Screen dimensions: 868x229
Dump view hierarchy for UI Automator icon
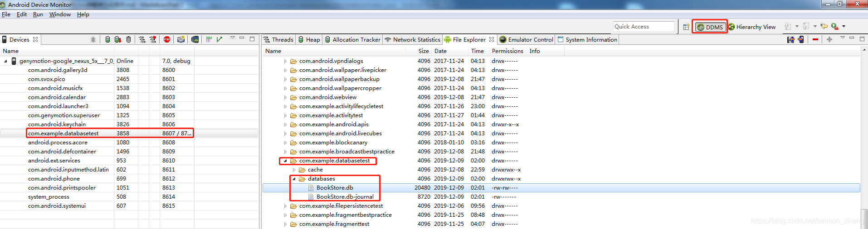click(195, 39)
